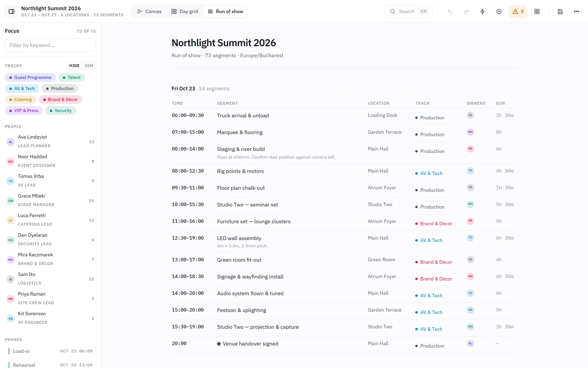Click KS owner avatar on Festoon & uplighting row
Screen dimensions: 588x368
[x=470, y=310]
